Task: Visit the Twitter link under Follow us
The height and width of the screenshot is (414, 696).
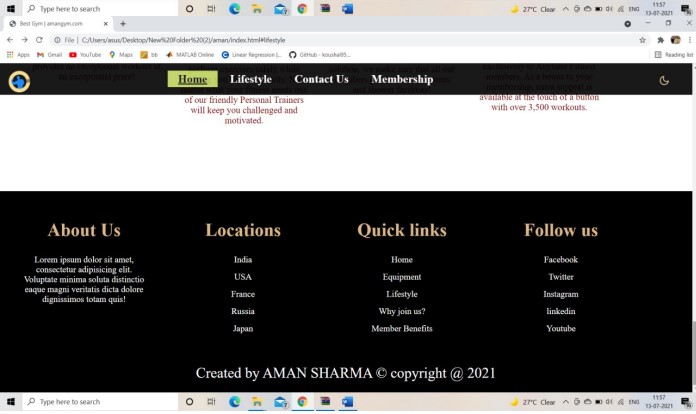Action: (x=561, y=277)
